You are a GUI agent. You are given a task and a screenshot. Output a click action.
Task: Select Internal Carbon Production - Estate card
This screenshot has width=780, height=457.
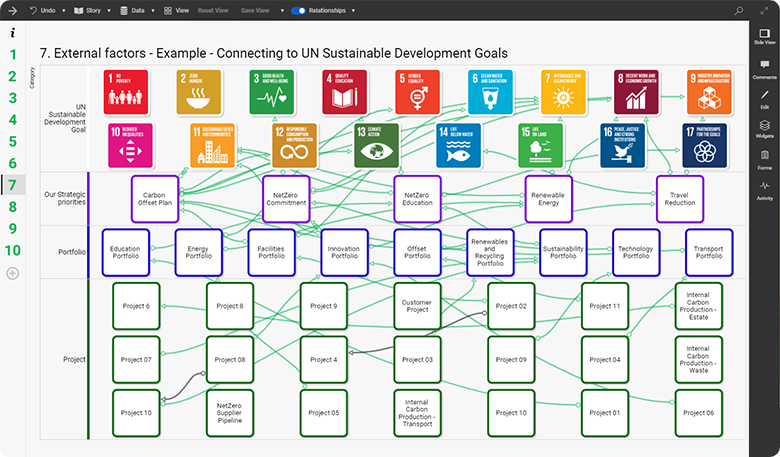pos(699,306)
